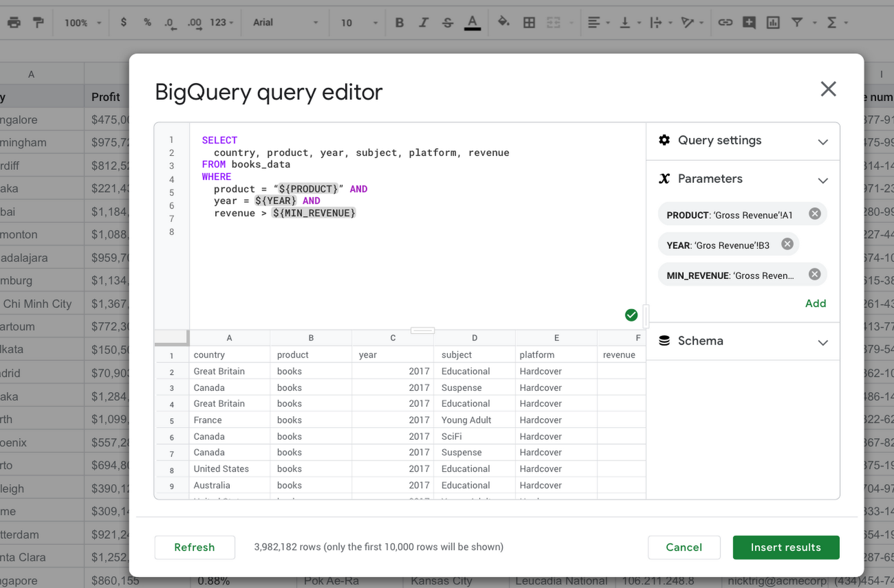Increase decimal places icon
The image size is (894, 588).
pos(195,23)
